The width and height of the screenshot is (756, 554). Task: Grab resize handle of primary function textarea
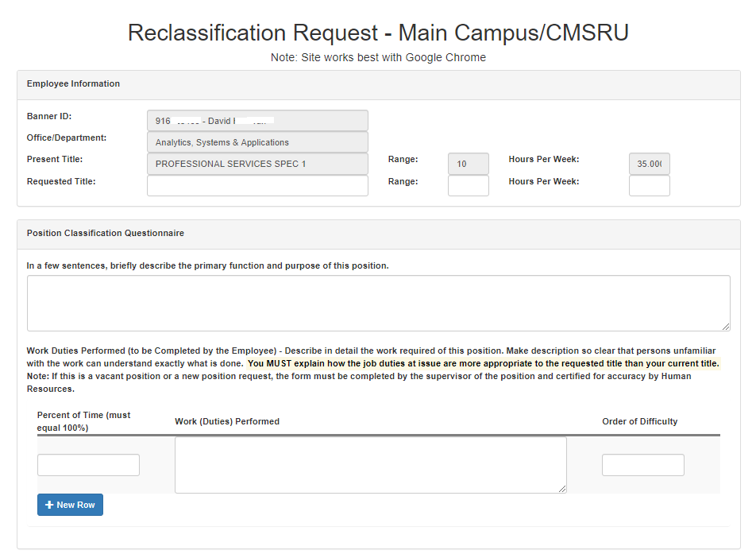[726, 327]
